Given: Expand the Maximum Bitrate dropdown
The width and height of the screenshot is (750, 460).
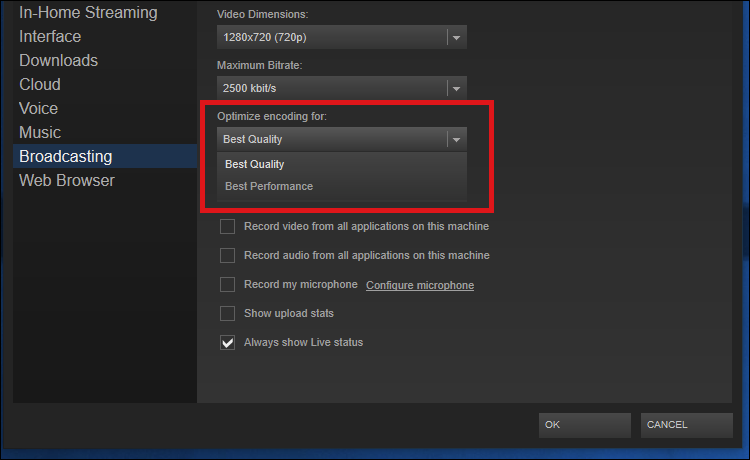Looking at the screenshot, I should (x=342, y=88).
